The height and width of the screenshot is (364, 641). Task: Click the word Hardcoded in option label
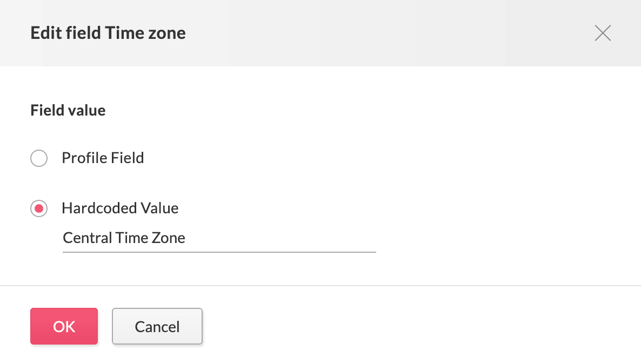coord(99,208)
